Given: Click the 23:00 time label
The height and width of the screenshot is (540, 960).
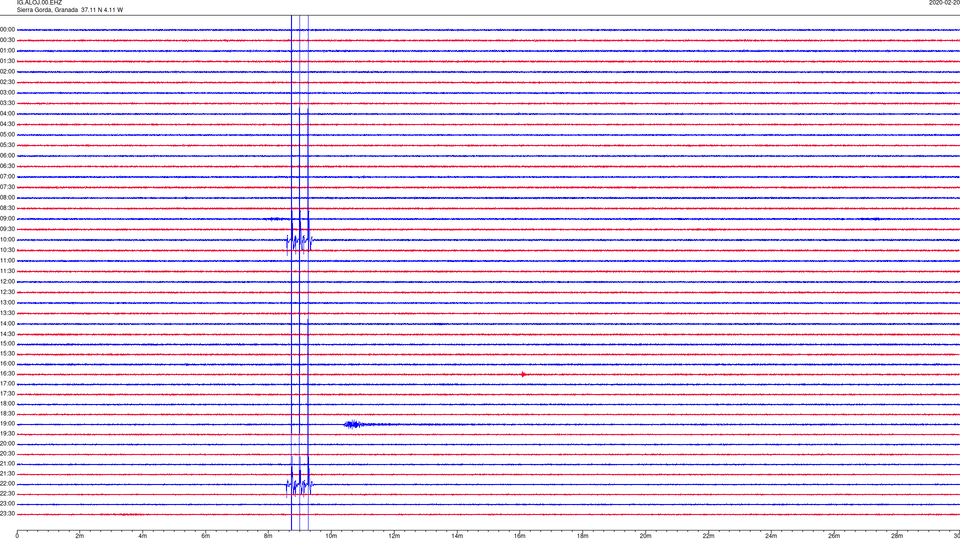Looking at the screenshot, I should pos(7,504).
